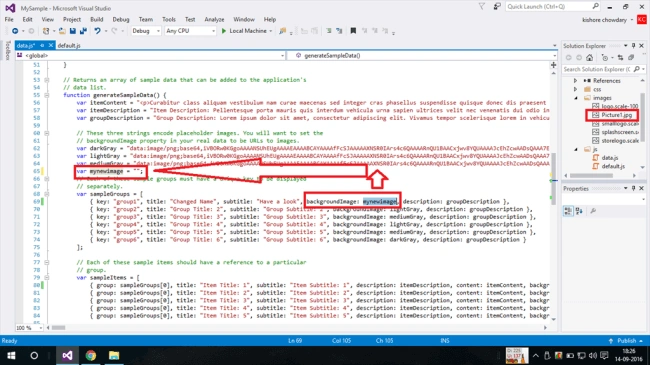Click the Undo arrow icon

coord(97,31)
